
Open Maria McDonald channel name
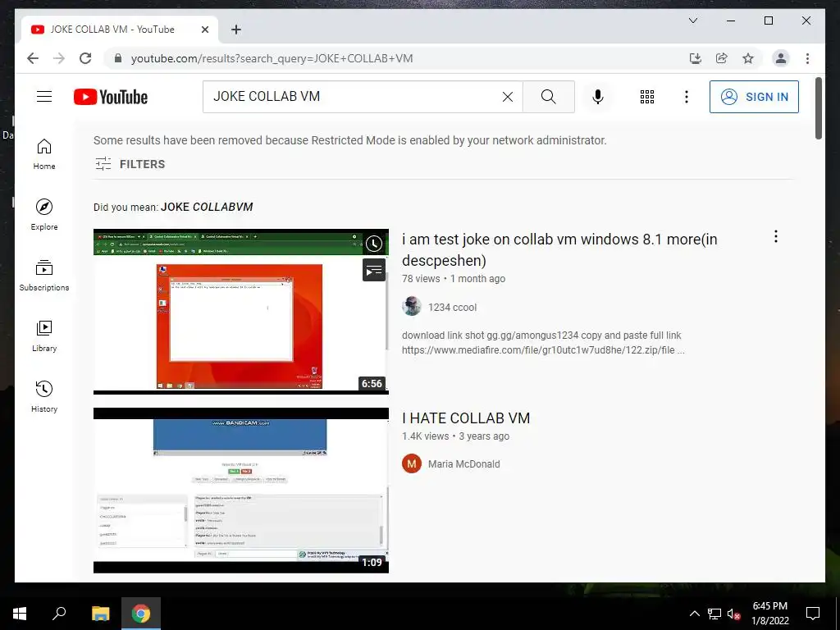pos(464,464)
